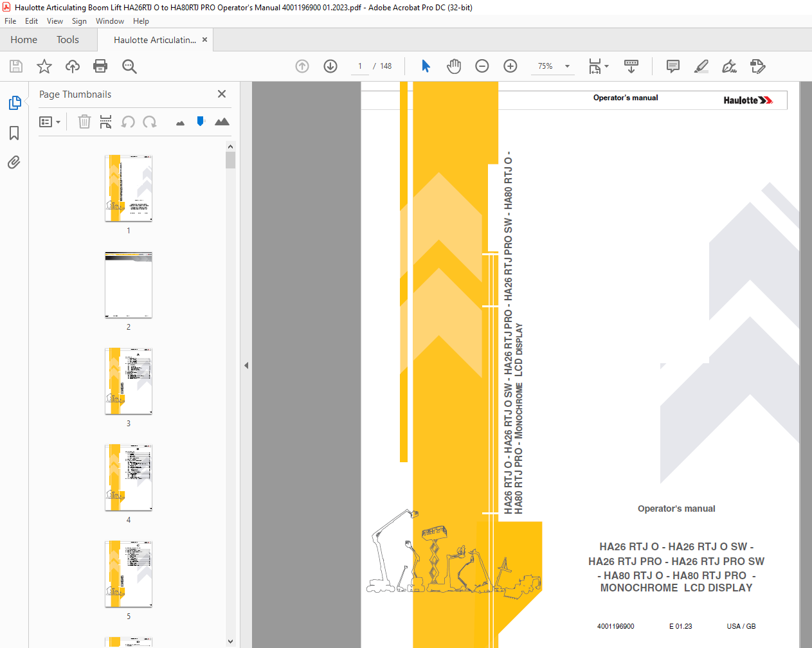Viewport: 812px width, 648px height.
Task: Add the document to starred files
Action: pos(44,66)
